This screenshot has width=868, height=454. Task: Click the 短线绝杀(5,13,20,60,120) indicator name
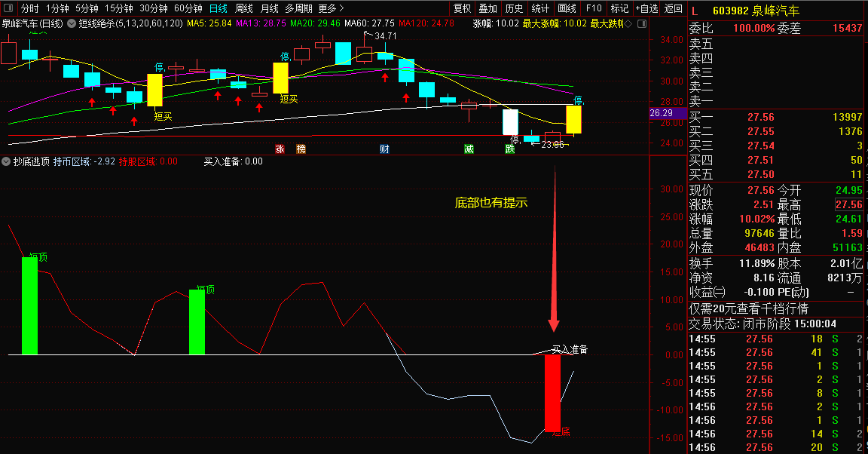pos(130,24)
